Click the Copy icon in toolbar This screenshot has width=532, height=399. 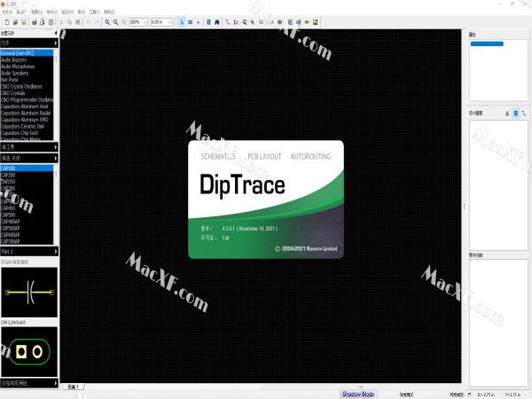click(x=69, y=22)
